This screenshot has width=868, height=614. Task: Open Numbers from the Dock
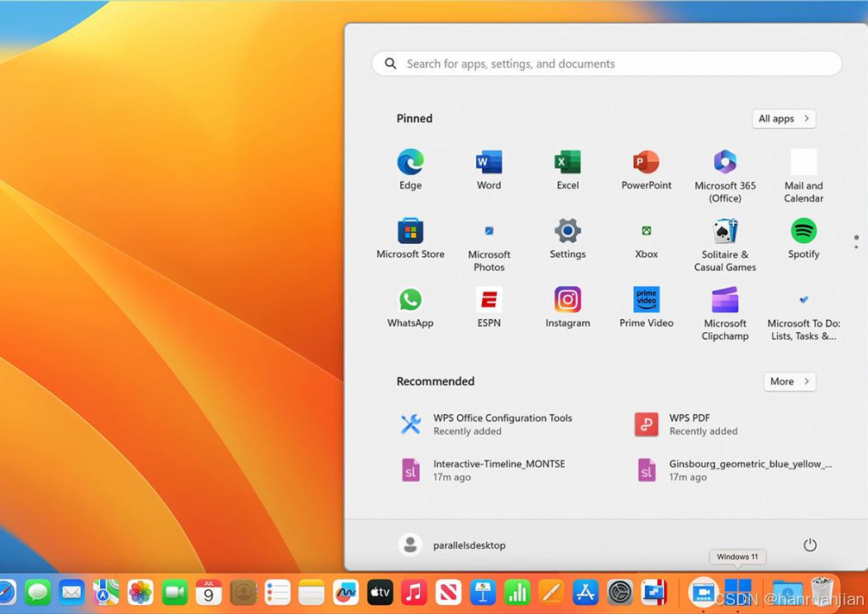click(517, 593)
